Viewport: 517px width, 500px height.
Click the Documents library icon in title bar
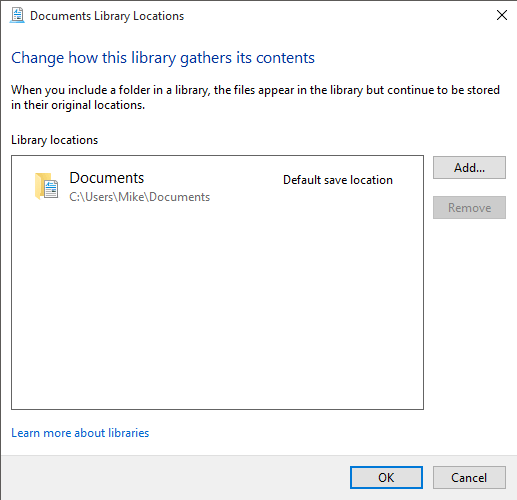[17, 15]
